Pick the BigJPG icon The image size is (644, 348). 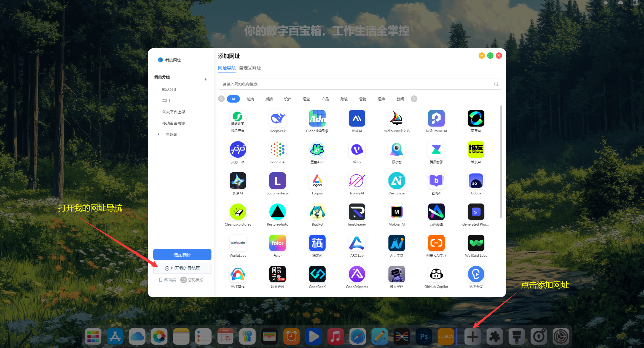click(317, 212)
